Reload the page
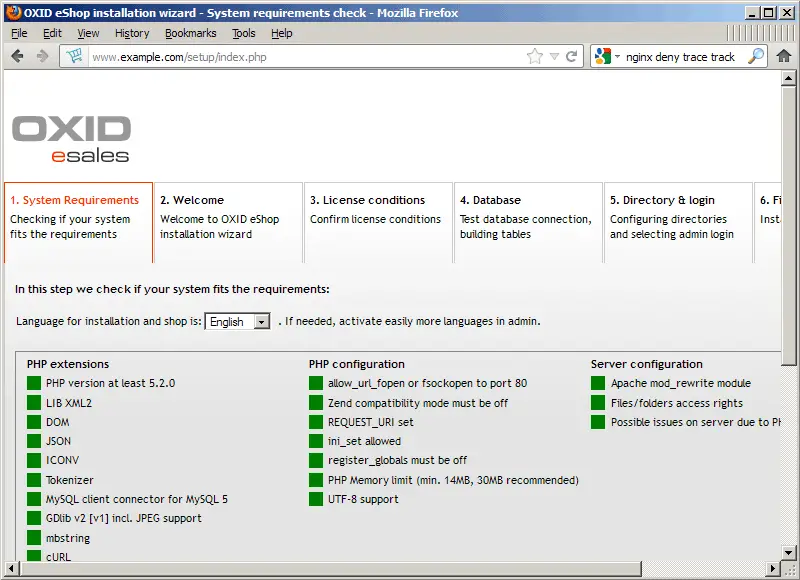800x580 pixels. (572, 56)
